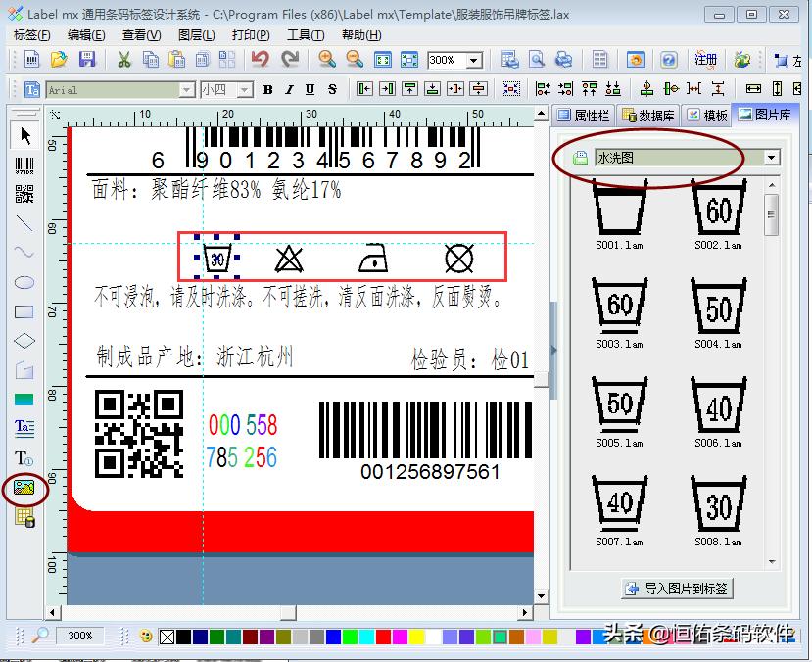Click the canvas horizontal scrollbar right arrow
The image size is (812, 662).
(525, 613)
